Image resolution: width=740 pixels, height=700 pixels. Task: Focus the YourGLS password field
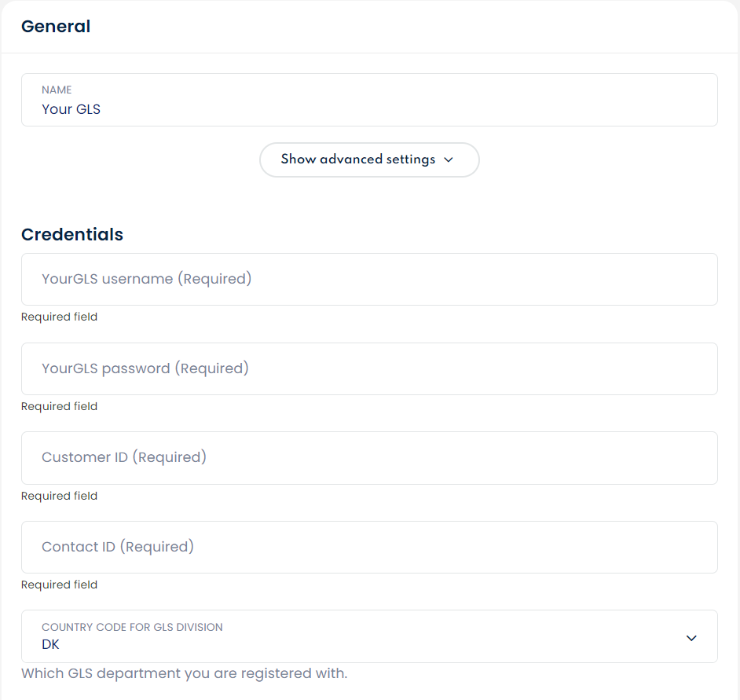369,368
